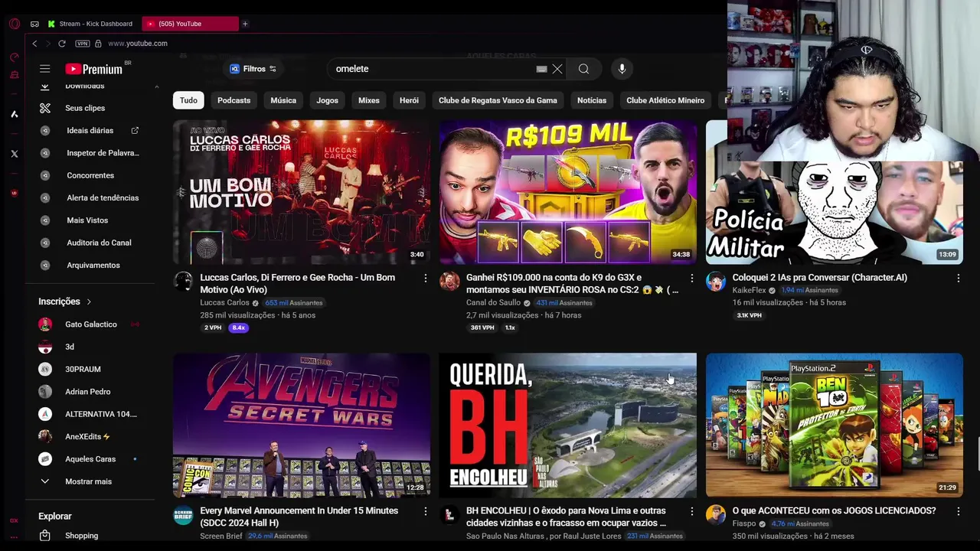
Task: Open the Filtros filter options
Action: (x=253, y=69)
